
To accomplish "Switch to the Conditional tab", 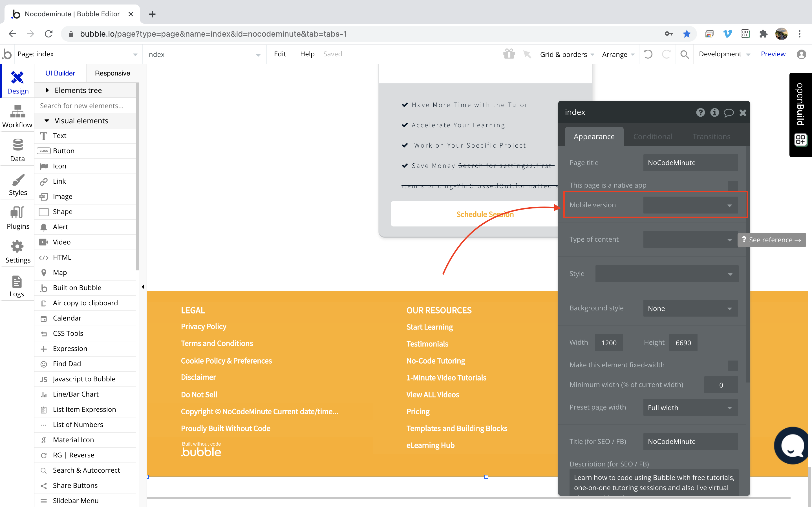I will point(653,137).
